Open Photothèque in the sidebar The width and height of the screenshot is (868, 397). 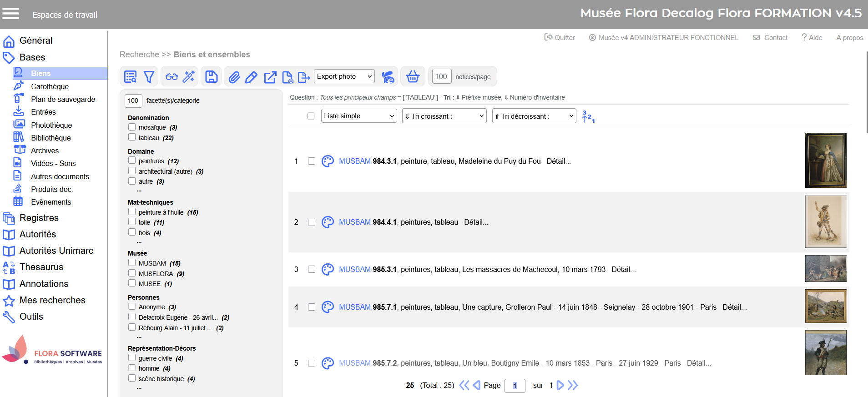(51, 125)
